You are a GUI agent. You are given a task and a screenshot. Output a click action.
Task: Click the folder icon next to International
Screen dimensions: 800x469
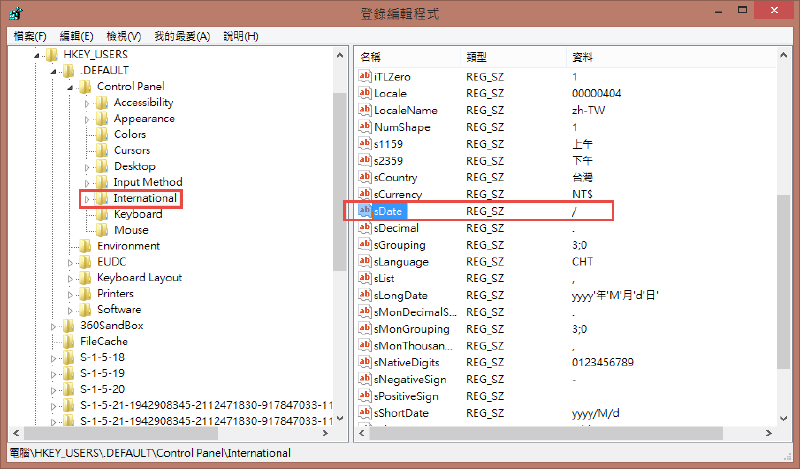(x=102, y=199)
